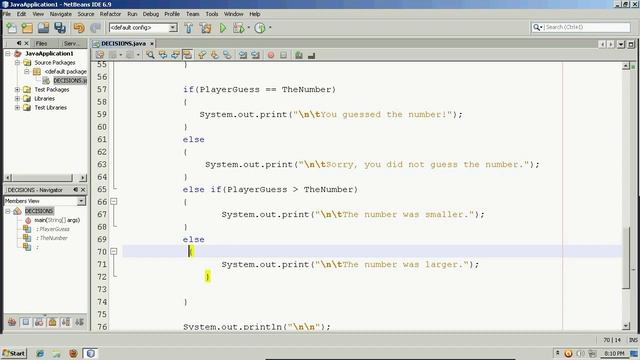This screenshot has height=360, width=640.
Task: Toggle Sort by Source navigator button
Action: (x=79, y=322)
